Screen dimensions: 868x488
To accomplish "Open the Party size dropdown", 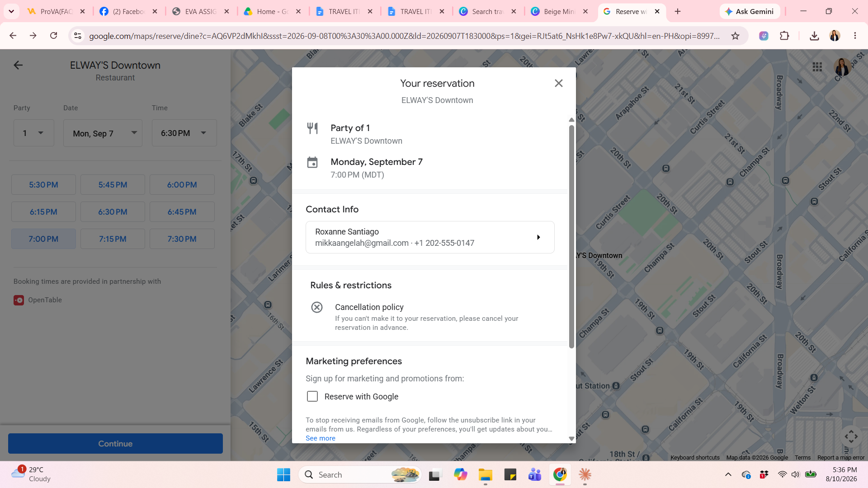I will [34, 133].
